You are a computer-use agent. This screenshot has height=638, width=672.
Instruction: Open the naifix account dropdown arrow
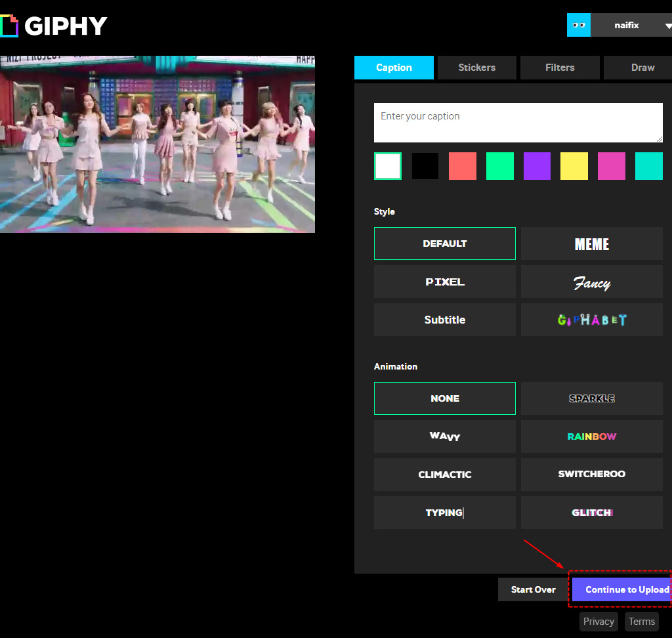pyautogui.click(x=667, y=26)
